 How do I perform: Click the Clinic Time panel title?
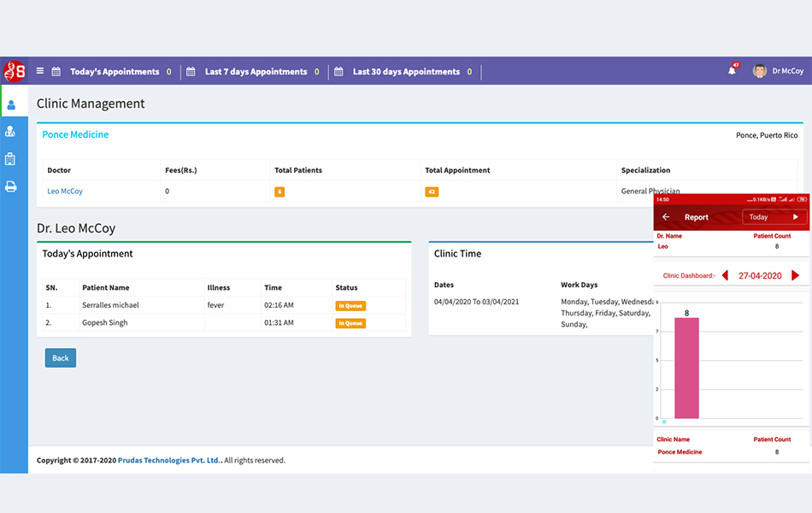point(458,254)
